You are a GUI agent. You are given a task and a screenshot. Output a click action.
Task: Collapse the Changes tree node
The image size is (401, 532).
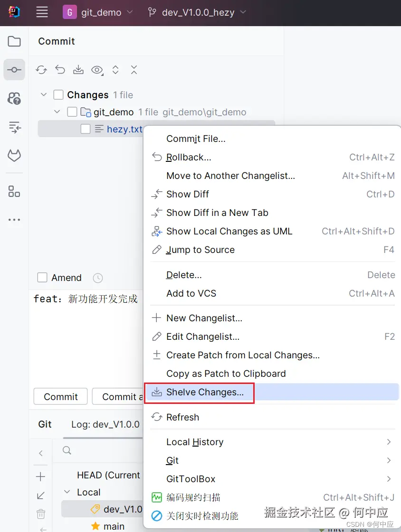[x=43, y=94]
